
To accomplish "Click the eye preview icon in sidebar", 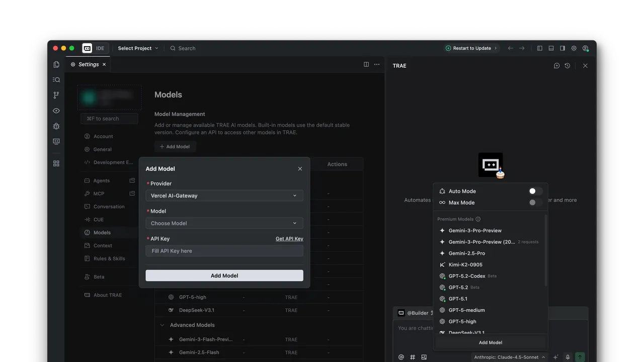I will (56, 111).
